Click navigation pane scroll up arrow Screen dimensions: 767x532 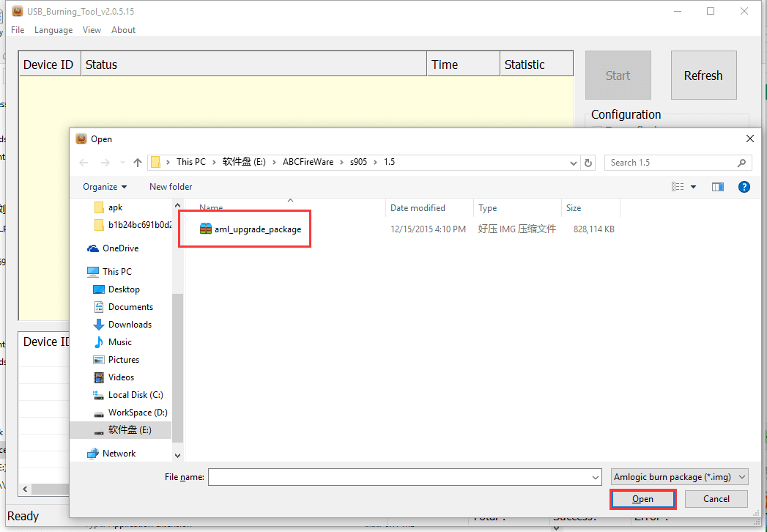pos(177,205)
